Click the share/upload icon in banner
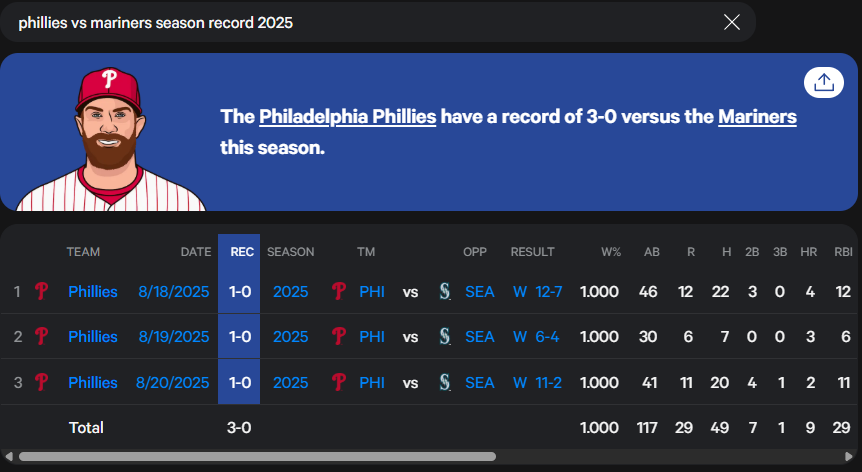This screenshot has width=862, height=472. (x=824, y=83)
